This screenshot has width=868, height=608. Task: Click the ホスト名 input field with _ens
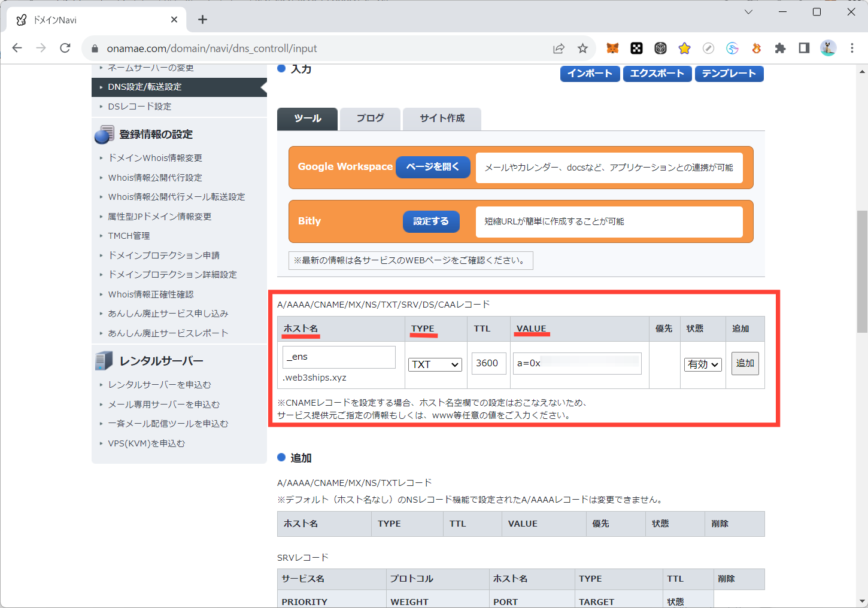tap(339, 357)
